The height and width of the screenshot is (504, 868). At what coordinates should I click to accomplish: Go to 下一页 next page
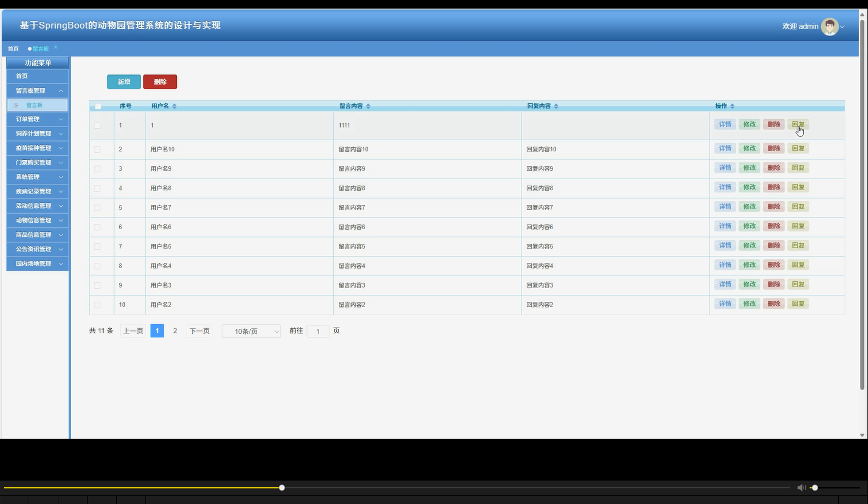199,331
